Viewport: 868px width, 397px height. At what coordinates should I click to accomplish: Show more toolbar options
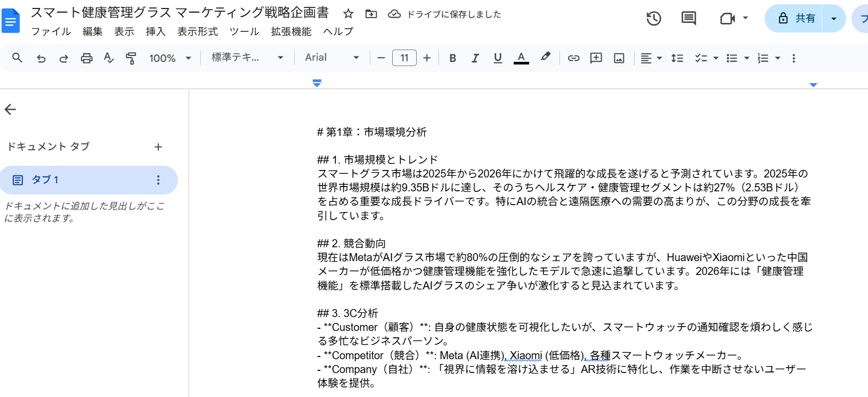793,58
